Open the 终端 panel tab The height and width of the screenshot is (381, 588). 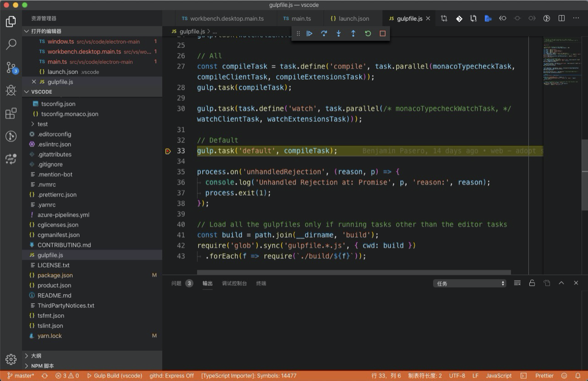point(261,283)
